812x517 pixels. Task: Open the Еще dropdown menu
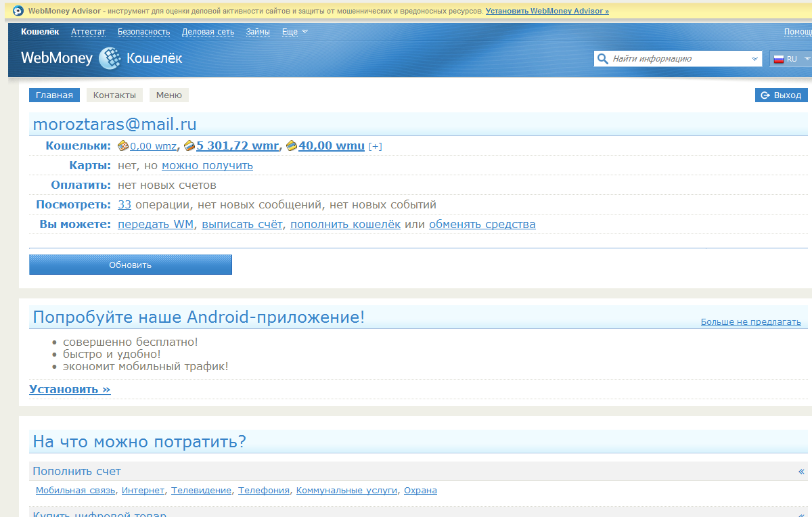(x=294, y=32)
